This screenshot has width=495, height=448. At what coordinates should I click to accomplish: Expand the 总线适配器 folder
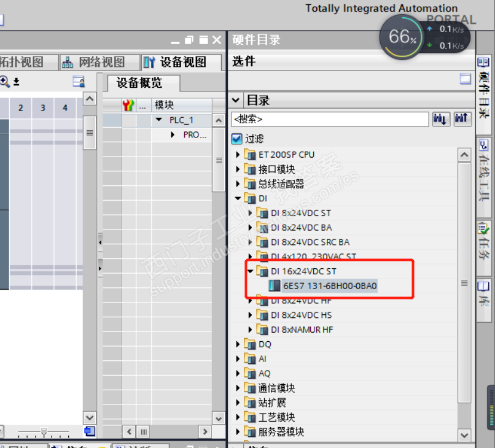(238, 183)
